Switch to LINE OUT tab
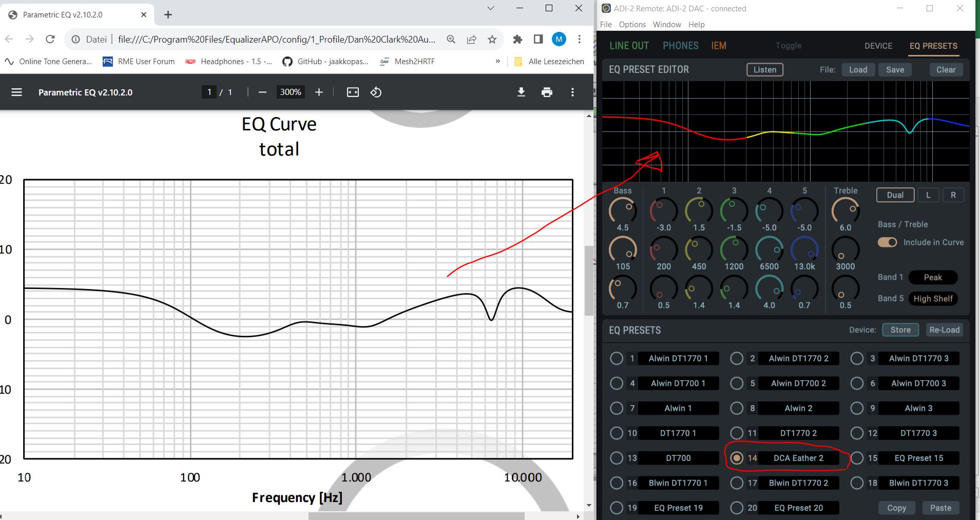980x520 pixels. 629,46
